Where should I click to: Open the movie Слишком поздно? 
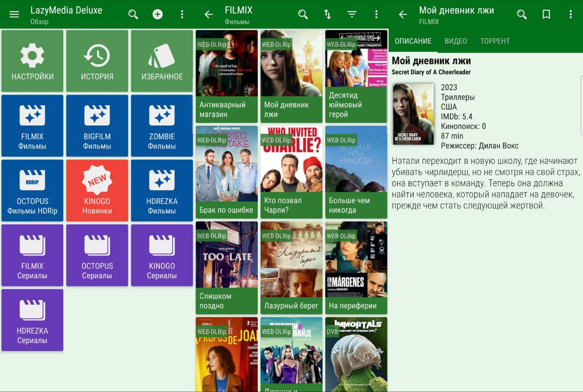pyautogui.click(x=227, y=268)
